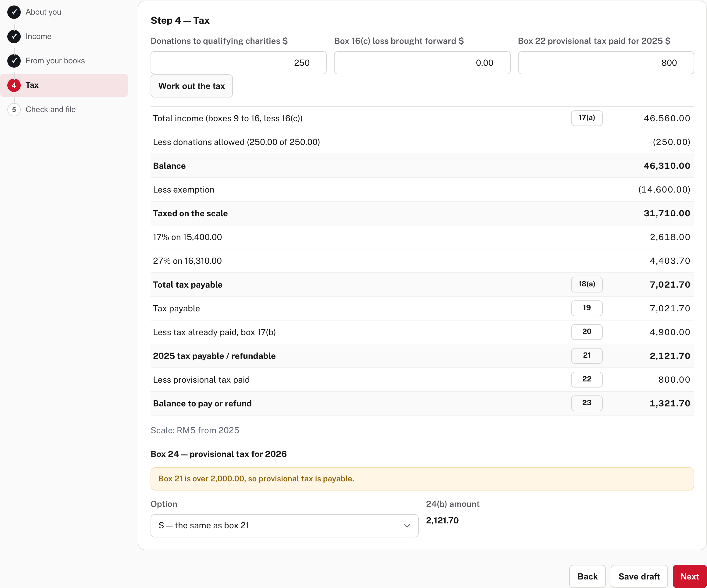Click the Less donations allowed row label

(x=236, y=142)
